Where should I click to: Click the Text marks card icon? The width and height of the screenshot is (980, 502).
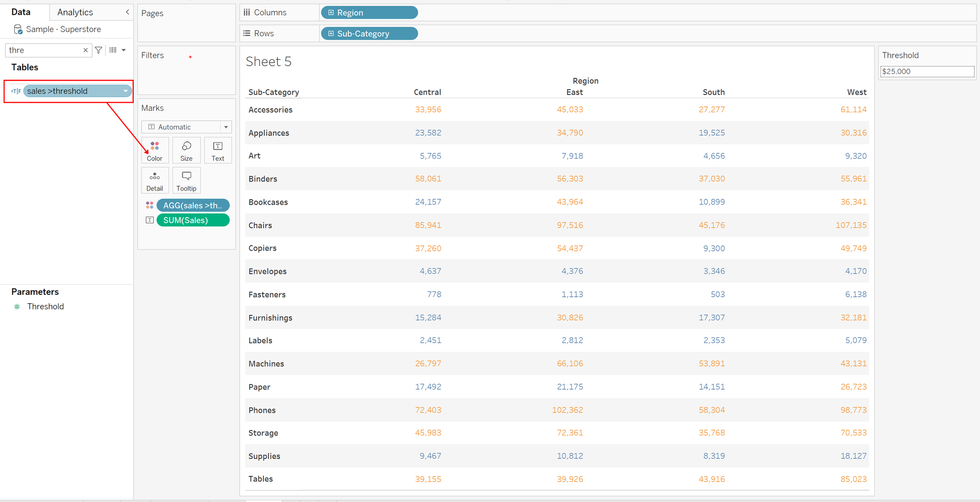(218, 150)
